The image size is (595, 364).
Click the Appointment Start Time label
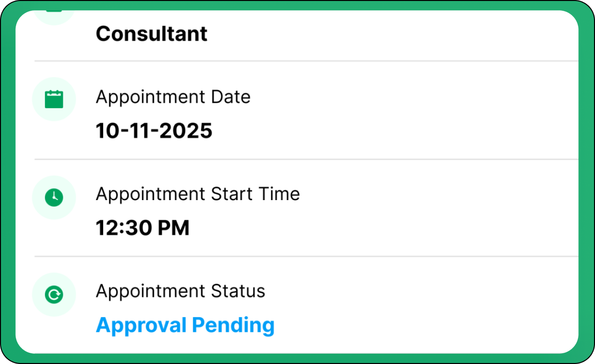(198, 194)
